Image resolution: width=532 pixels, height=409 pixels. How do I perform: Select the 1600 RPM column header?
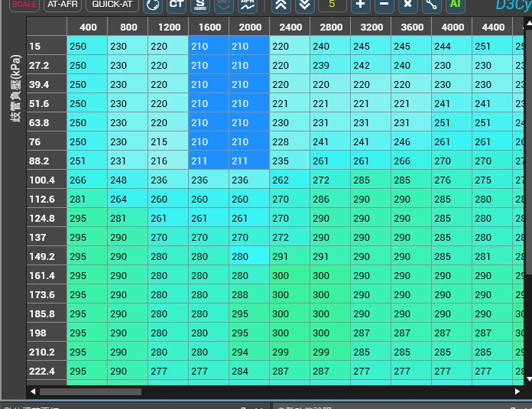(209, 27)
